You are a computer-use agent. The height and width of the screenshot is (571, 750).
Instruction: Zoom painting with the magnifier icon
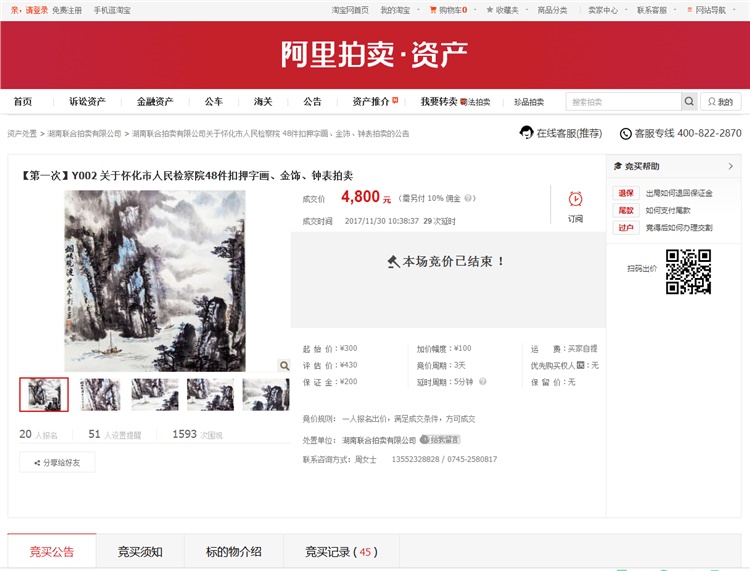[284, 365]
